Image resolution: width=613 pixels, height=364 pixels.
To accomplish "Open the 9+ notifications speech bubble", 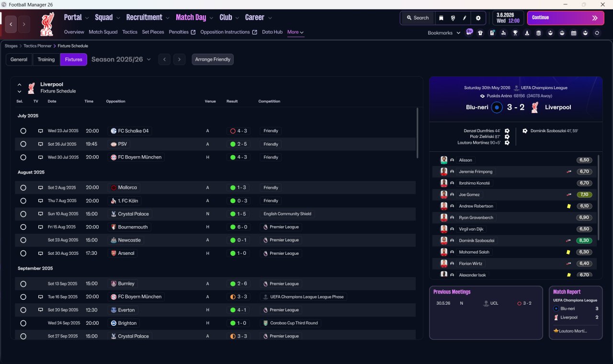I will pyautogui.click(x=469, y=33).
